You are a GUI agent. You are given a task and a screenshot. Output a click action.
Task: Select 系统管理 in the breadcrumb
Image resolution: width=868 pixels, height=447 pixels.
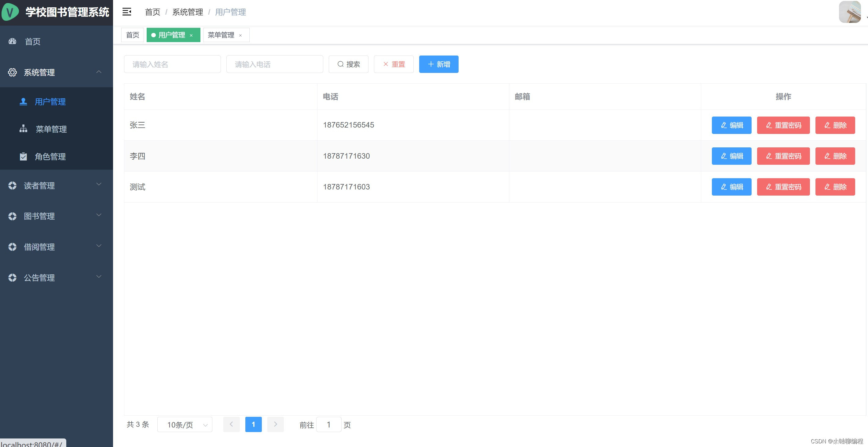pos(188,12)
